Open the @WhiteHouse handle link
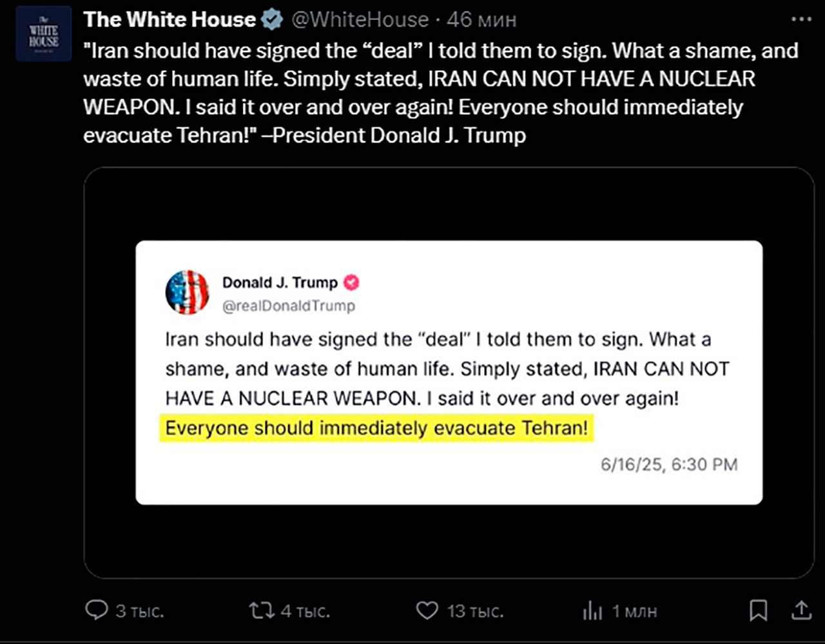Screen dimensions: 825x644 tap(360, 20)
